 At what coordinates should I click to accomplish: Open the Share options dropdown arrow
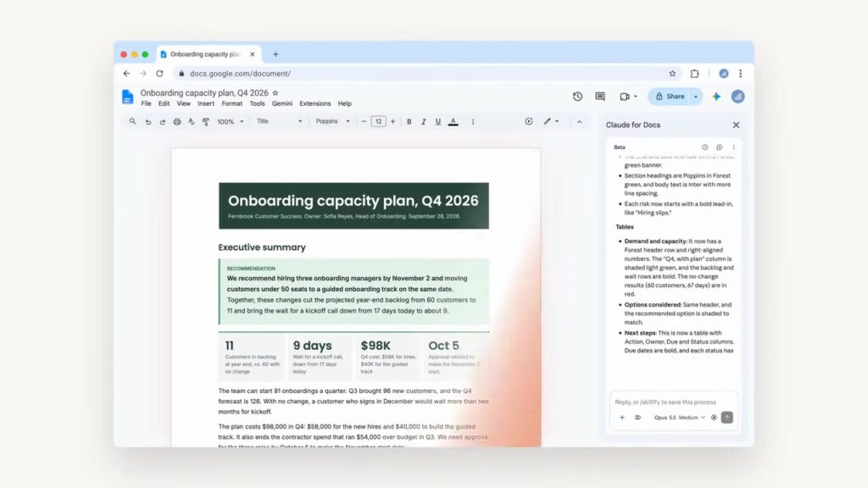696,97
